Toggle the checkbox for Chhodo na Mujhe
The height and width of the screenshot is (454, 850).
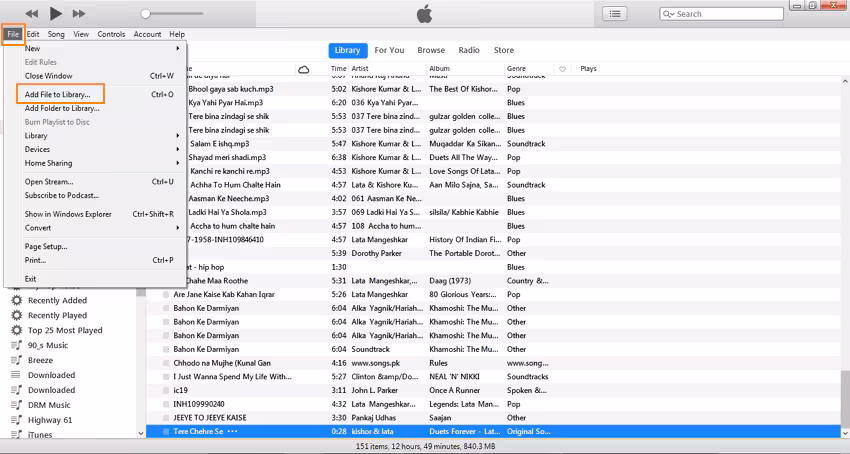(x=166, y=363)
